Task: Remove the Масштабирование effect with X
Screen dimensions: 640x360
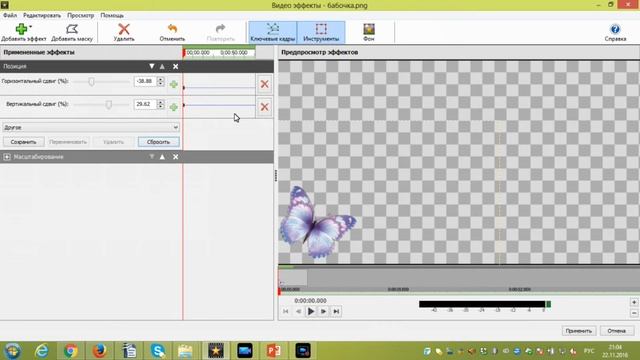Action: (x=176, y=157)
